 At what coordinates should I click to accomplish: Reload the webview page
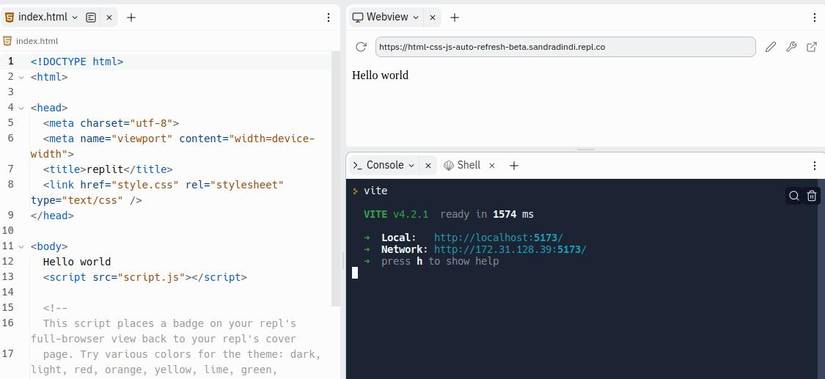pos(361,47)
